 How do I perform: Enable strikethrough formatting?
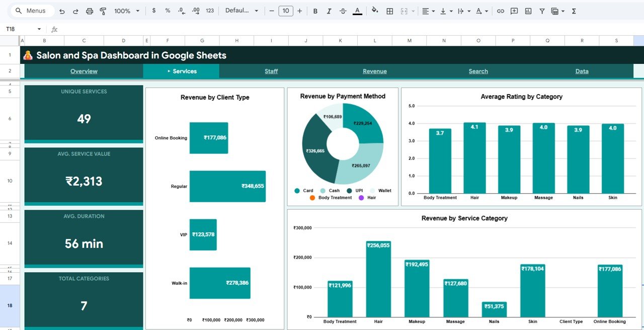tap(343, 10)
